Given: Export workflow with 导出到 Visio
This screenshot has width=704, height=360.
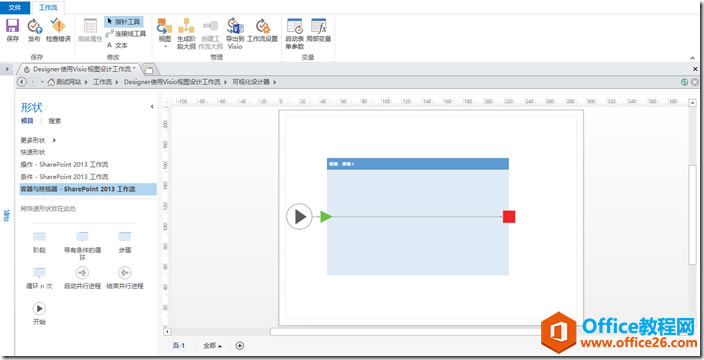Looking at the screenshot, I should [x=234, y=34].
